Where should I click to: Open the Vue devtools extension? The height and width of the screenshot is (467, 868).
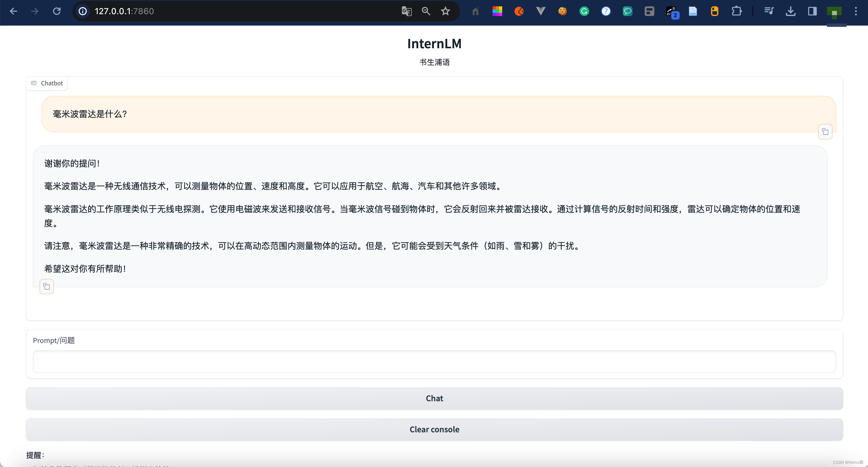click(541, 11)
